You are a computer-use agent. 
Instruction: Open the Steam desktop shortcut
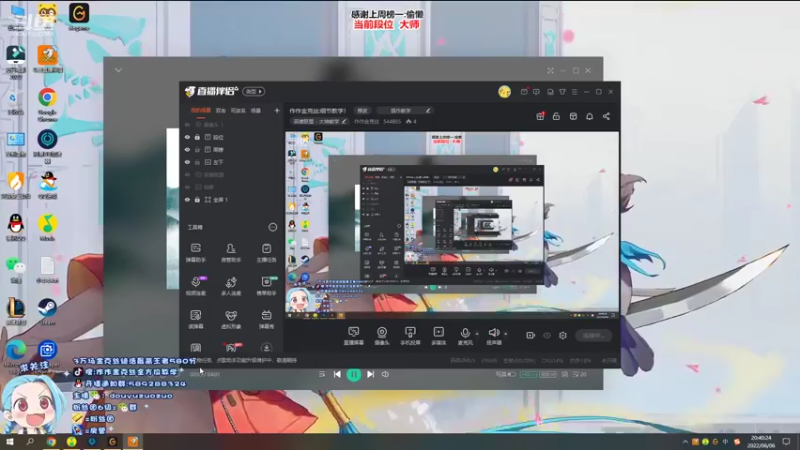(x=47, y=312)
